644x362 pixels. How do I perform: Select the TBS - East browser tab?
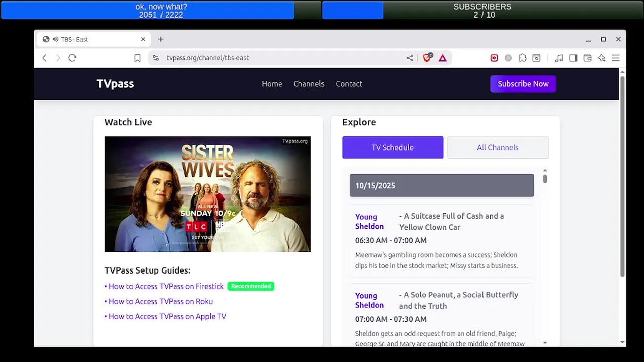(93, 39)
